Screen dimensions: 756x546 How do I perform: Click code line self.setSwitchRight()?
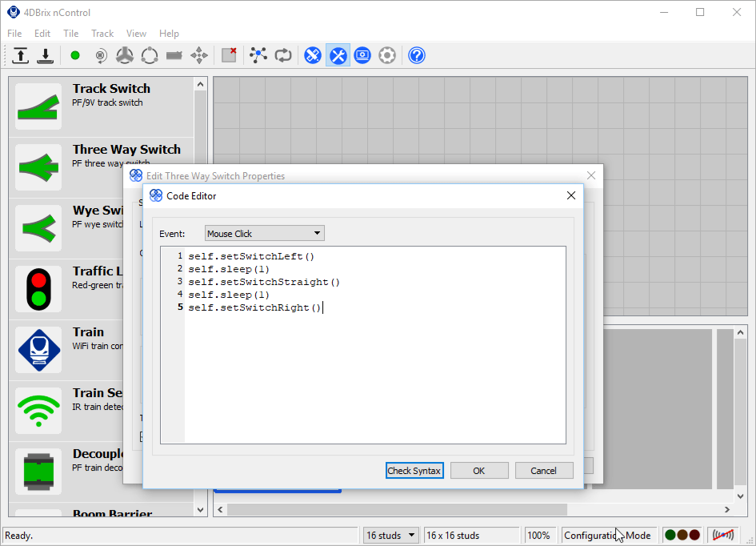(254, 307)
